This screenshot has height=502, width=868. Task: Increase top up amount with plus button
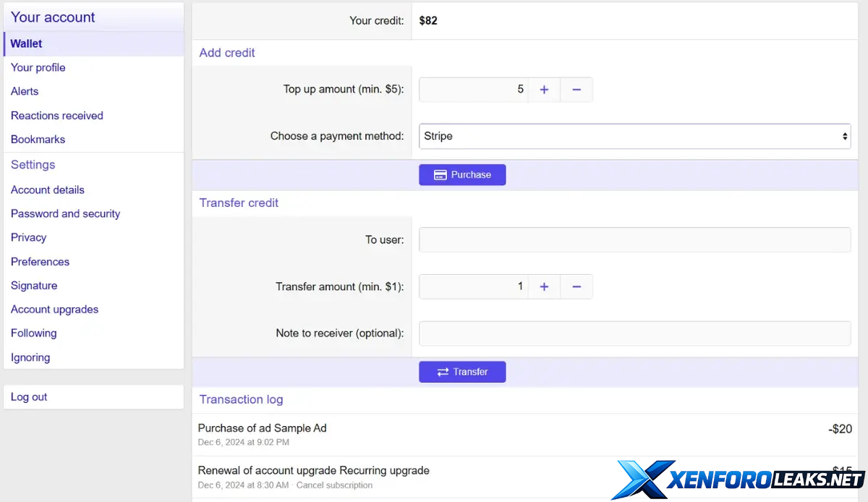click(544, 90)
